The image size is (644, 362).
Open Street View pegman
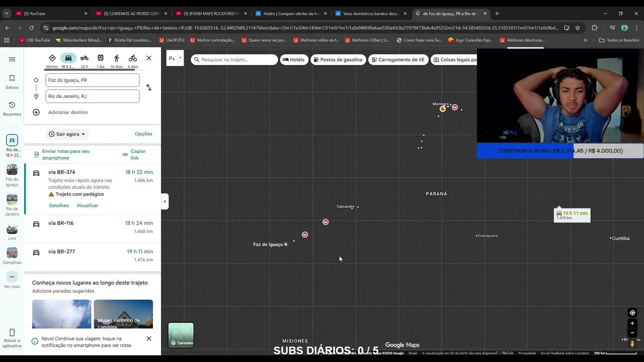pos(632,344)
